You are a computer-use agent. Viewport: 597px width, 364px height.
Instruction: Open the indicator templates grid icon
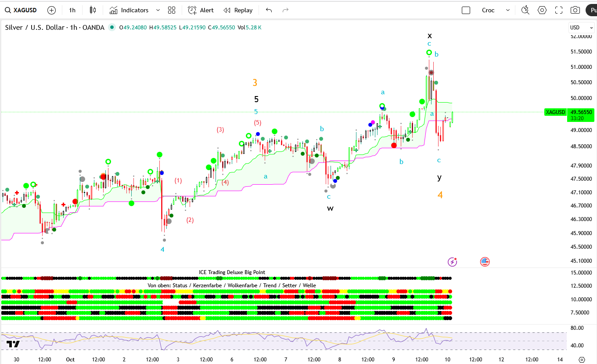[x=172, y=10]
